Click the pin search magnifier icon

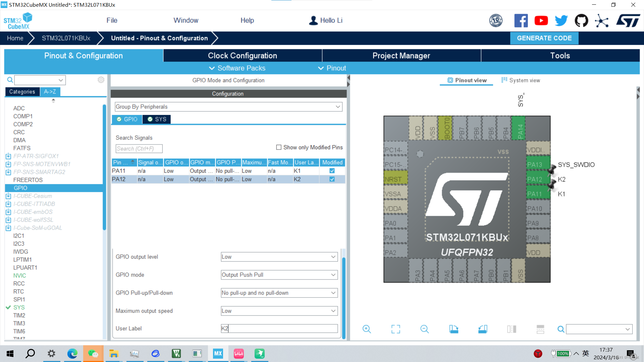tap(561, 329)
